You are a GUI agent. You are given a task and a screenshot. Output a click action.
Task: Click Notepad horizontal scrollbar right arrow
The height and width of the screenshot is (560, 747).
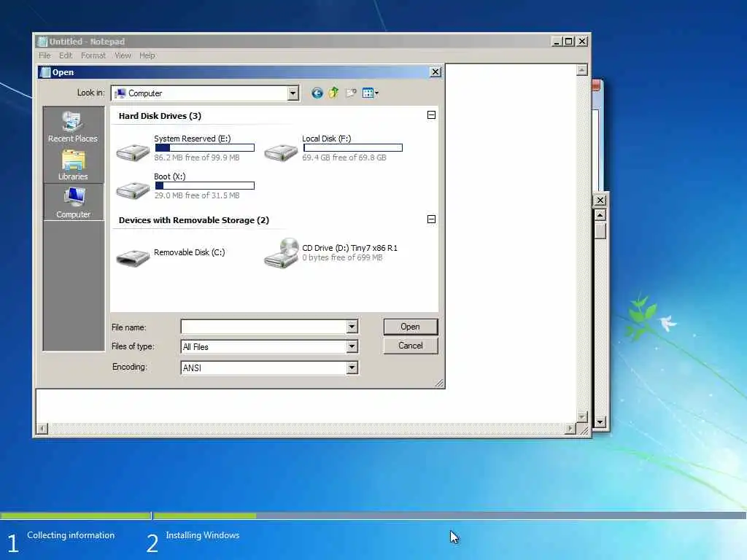[x=570, y=429]
